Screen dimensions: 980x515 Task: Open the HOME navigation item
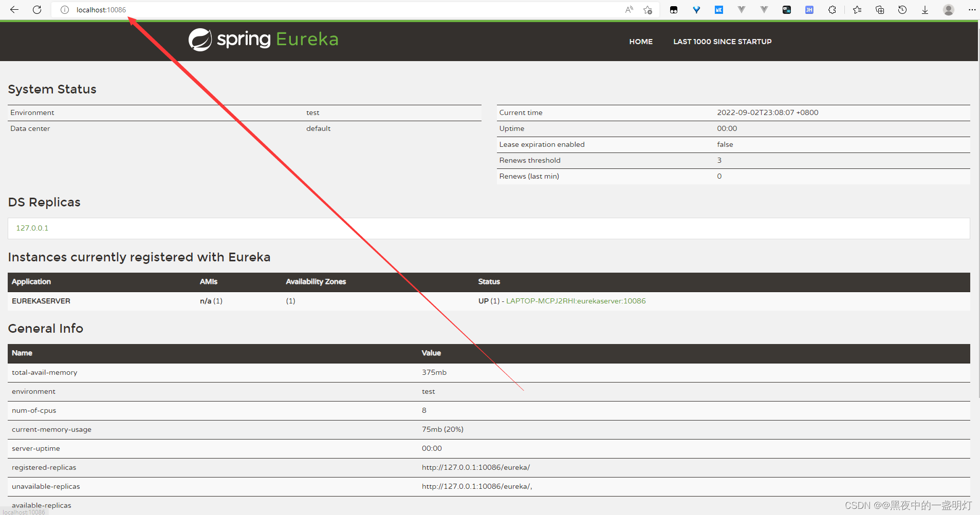pyautogui.click(x=641, y=42)
